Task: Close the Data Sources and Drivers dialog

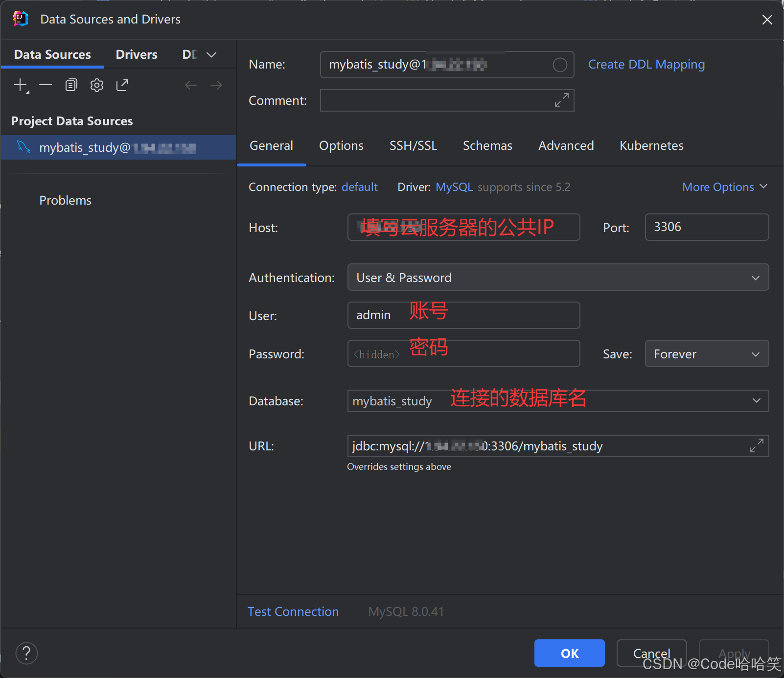Action: pyautogui.click(x=767, y=20)
